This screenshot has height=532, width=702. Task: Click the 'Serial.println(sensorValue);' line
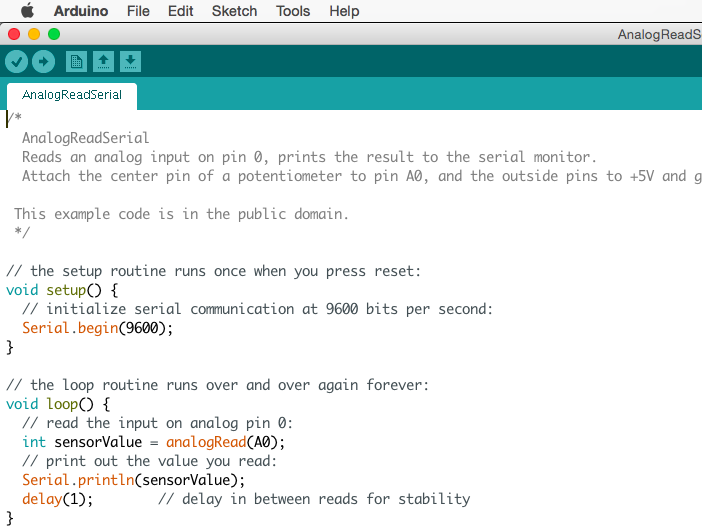pos(134,481)
